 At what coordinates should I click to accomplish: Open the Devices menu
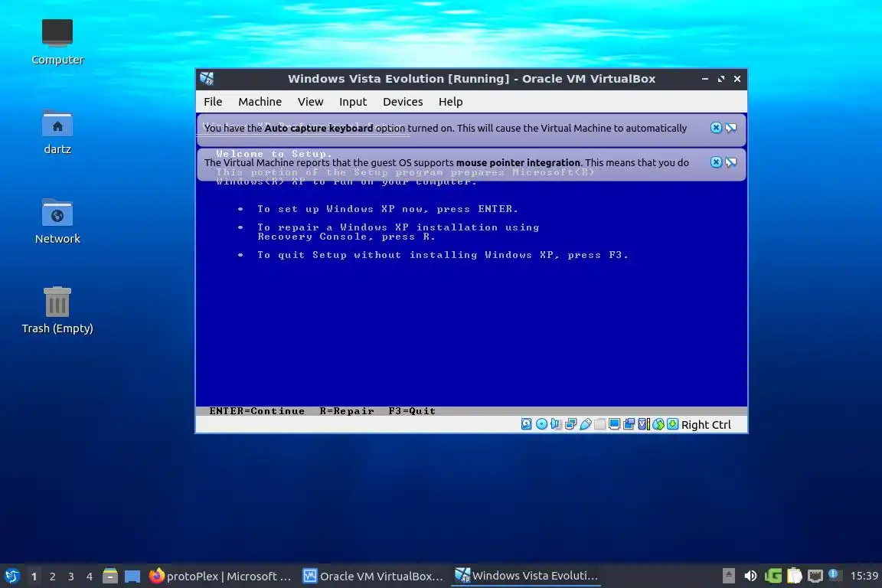click(x=403, y=102)
